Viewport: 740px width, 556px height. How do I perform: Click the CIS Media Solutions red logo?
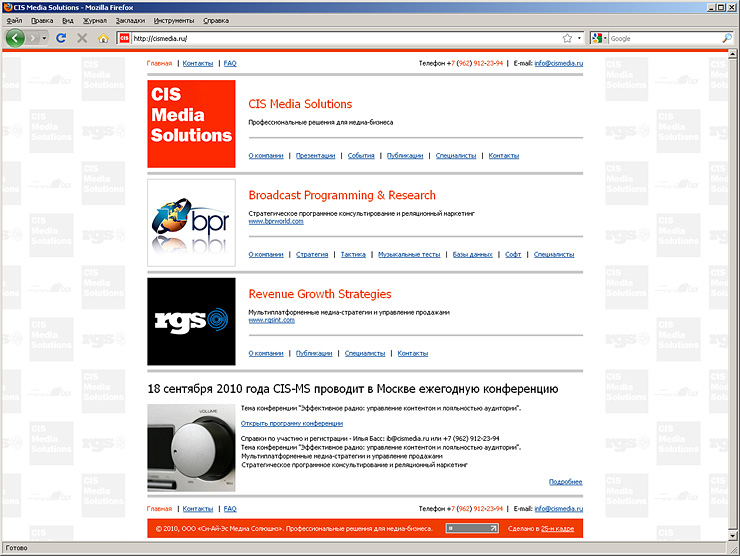tap(191, 124)
